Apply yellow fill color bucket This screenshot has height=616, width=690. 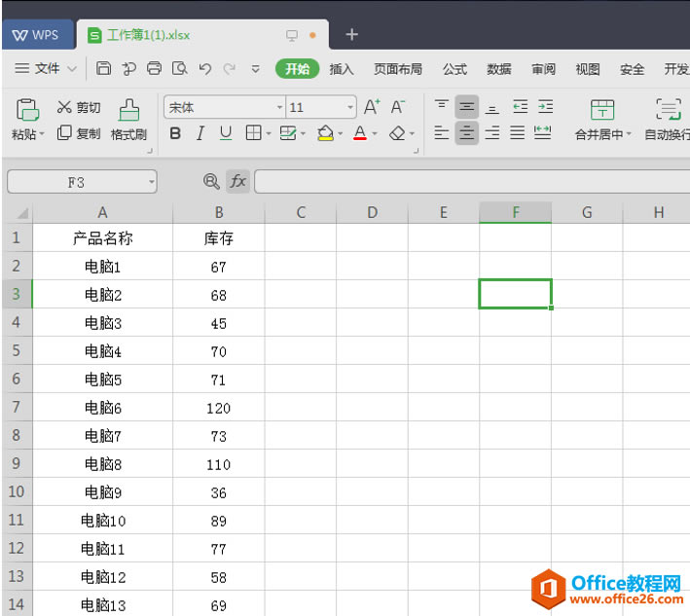tap(326, 133)
